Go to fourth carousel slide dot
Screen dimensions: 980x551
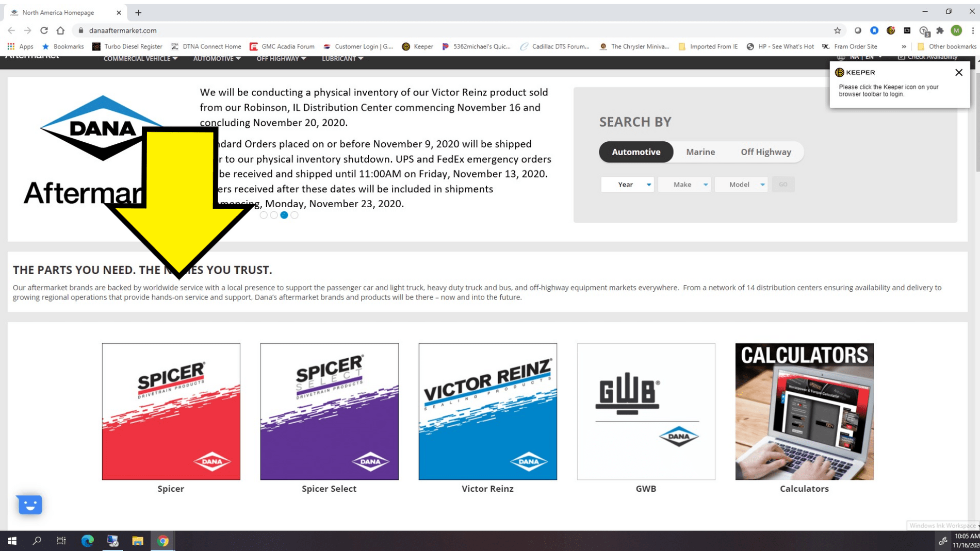point(295,215)
